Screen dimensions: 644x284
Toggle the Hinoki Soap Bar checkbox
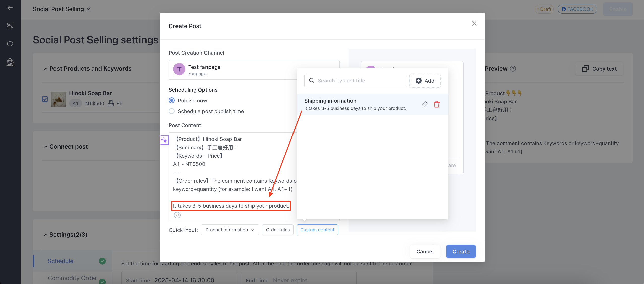point(45,99)
